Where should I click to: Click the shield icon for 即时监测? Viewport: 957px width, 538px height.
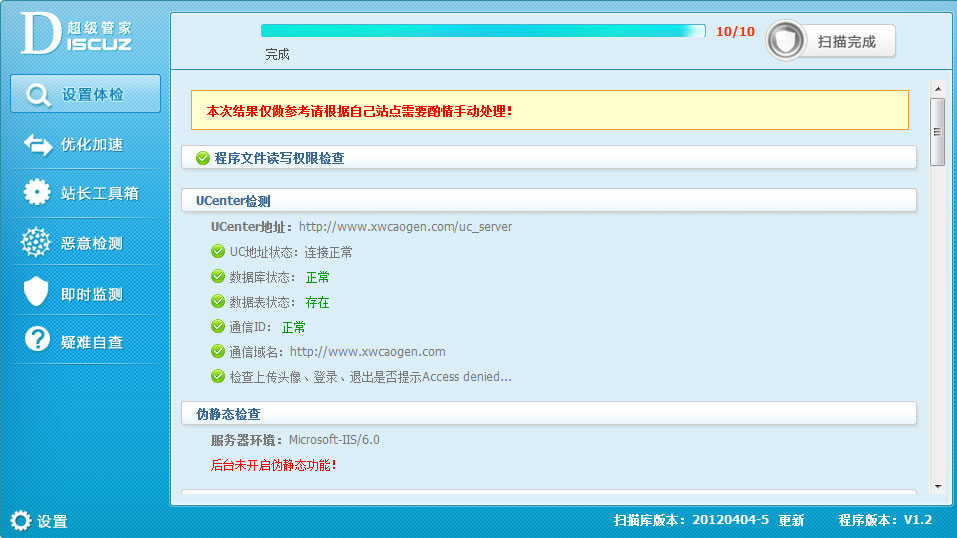click(x=36, y=291)
